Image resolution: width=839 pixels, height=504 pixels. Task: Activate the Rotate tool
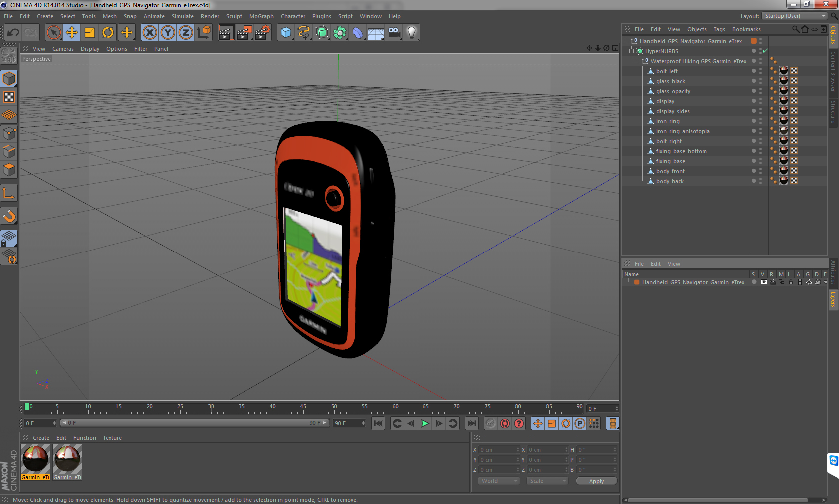coord(108,33)
